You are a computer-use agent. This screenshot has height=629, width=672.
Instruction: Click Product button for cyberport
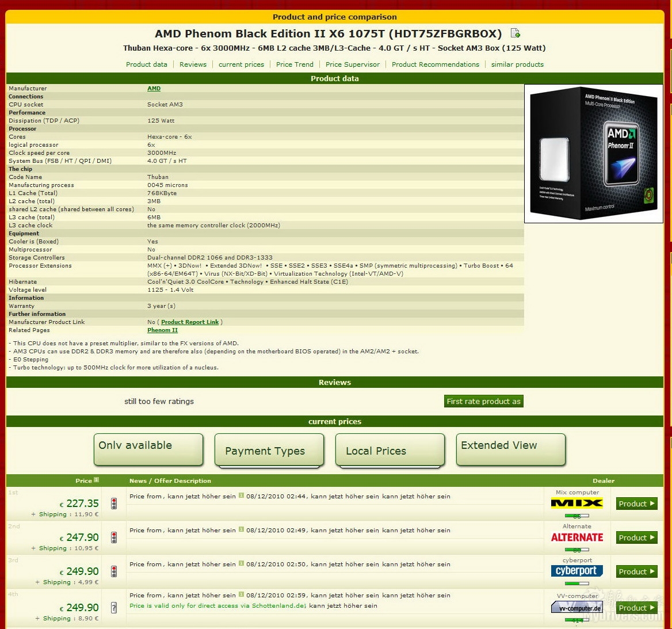[636, 571]
